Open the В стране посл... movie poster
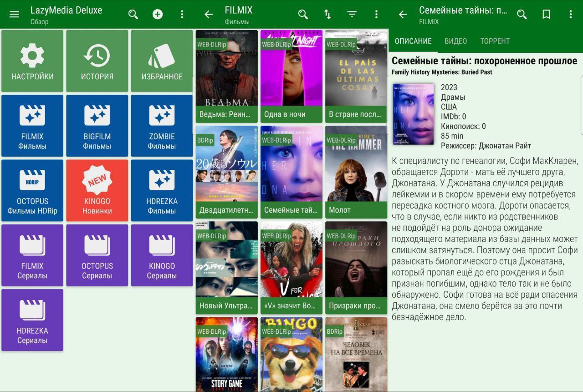This screenshot has height=392, width=583. coord(356,76)
